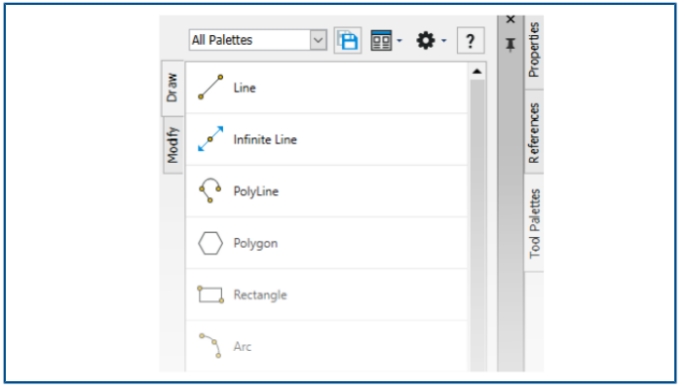The height and width of the screenshot is (389, 685).
Task: Choose the Arc tool icon
Action: (x=211, y=346)
